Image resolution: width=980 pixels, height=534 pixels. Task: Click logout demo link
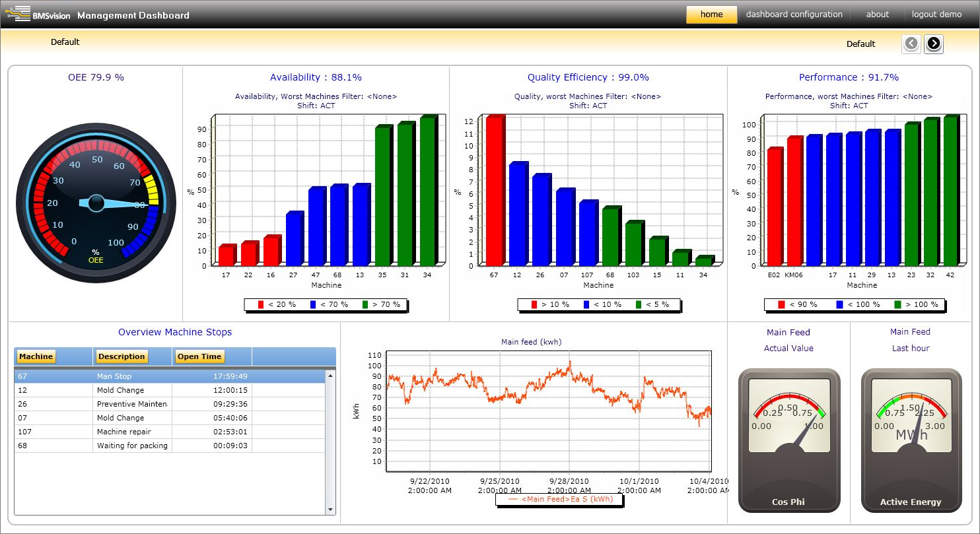936,15
